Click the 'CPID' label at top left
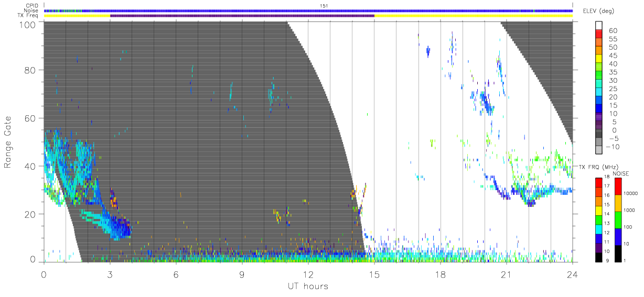 tap(31, 5)
